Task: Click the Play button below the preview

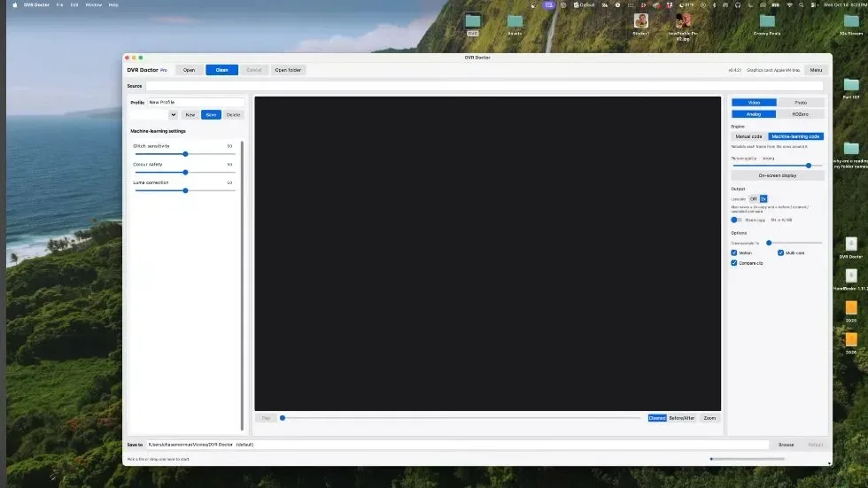Action: (x=266, y=418)
